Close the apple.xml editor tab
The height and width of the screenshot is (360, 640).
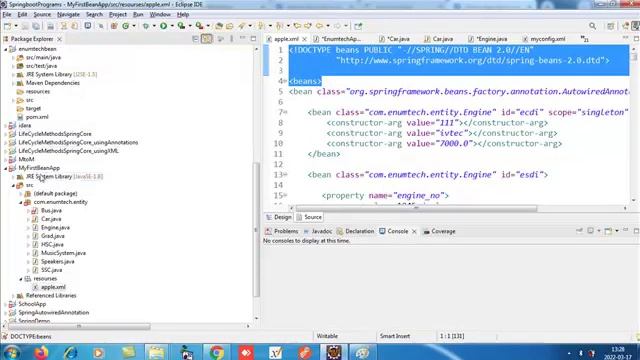click(304, 39)
